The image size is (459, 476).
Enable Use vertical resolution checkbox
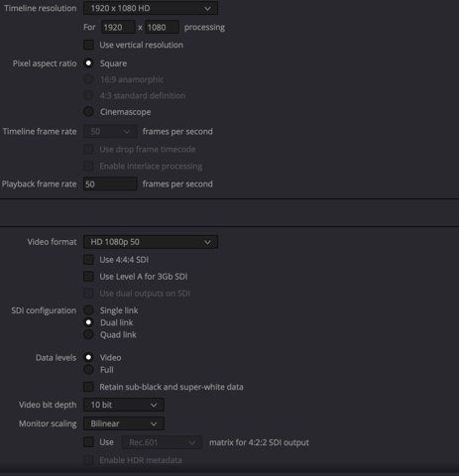(88, 45)
